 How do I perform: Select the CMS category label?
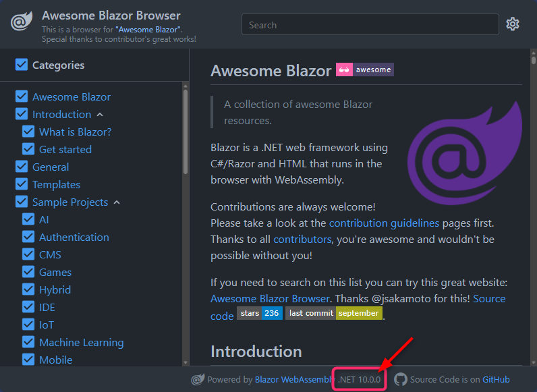tap(50, 255)
